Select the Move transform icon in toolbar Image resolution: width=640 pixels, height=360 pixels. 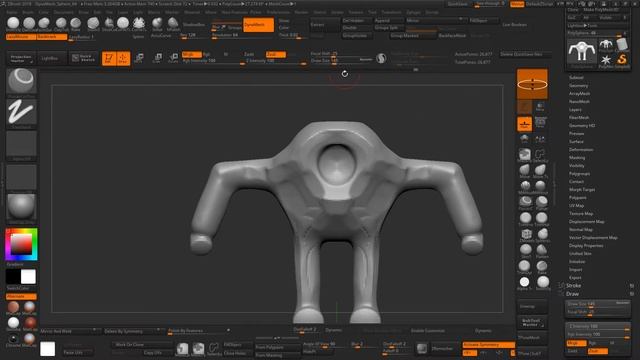click(139, 58)
